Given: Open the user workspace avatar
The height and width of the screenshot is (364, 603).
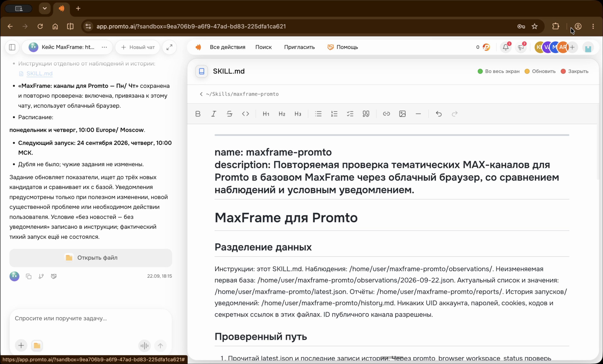Looking at the screenshot, I should pyautogui.click(x=588, y=47).
